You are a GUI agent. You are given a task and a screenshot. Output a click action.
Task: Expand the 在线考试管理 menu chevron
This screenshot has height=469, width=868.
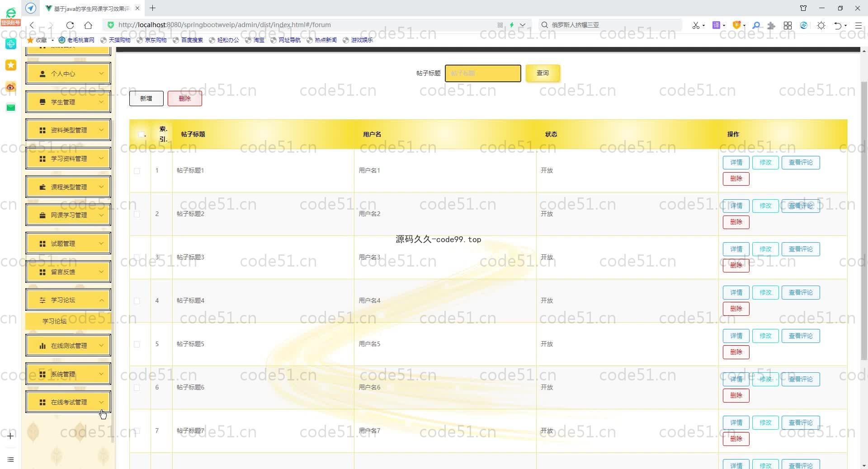[101, 402]
